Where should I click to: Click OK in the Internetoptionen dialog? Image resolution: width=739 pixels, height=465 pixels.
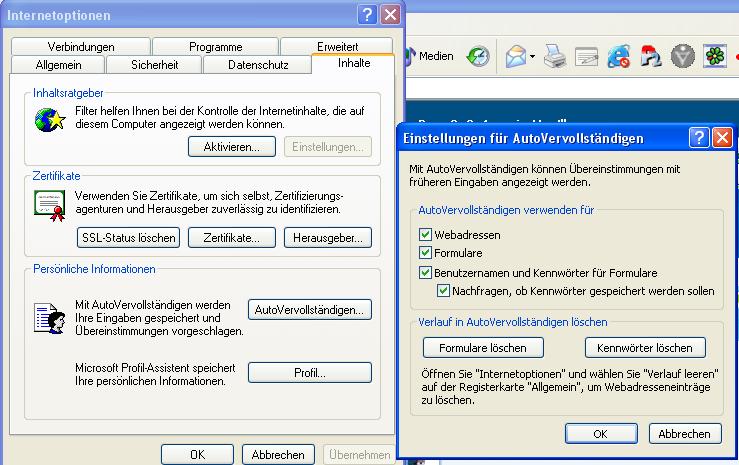[x=197, y=454]
